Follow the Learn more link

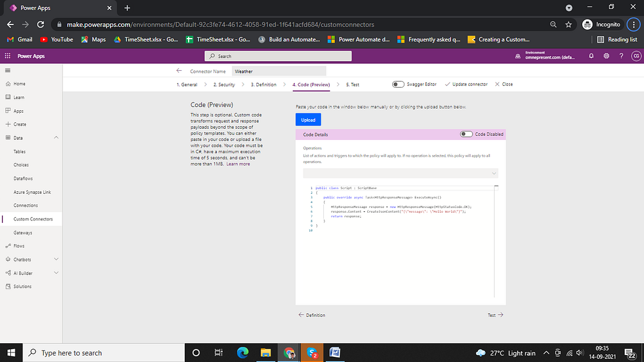238,164
